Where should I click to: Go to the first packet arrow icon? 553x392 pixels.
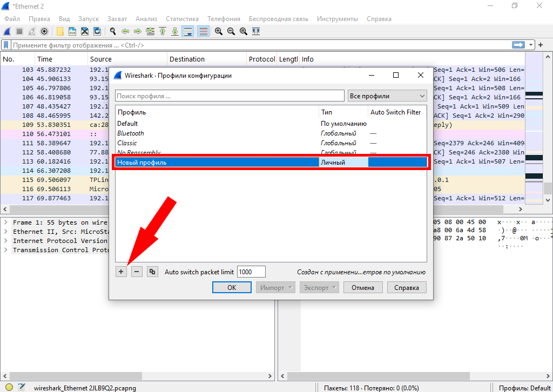162,31
